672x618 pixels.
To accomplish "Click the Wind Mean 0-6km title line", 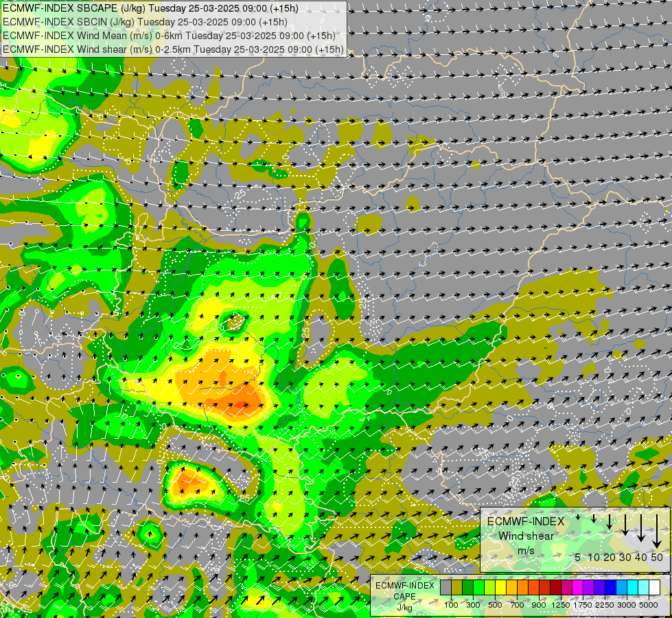I will [x=169, y=36].
